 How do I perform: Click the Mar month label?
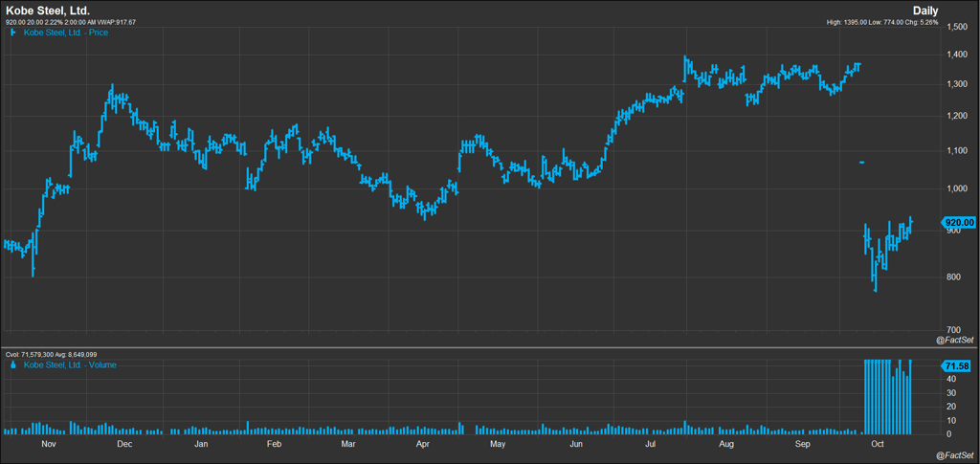coord(347,445)
